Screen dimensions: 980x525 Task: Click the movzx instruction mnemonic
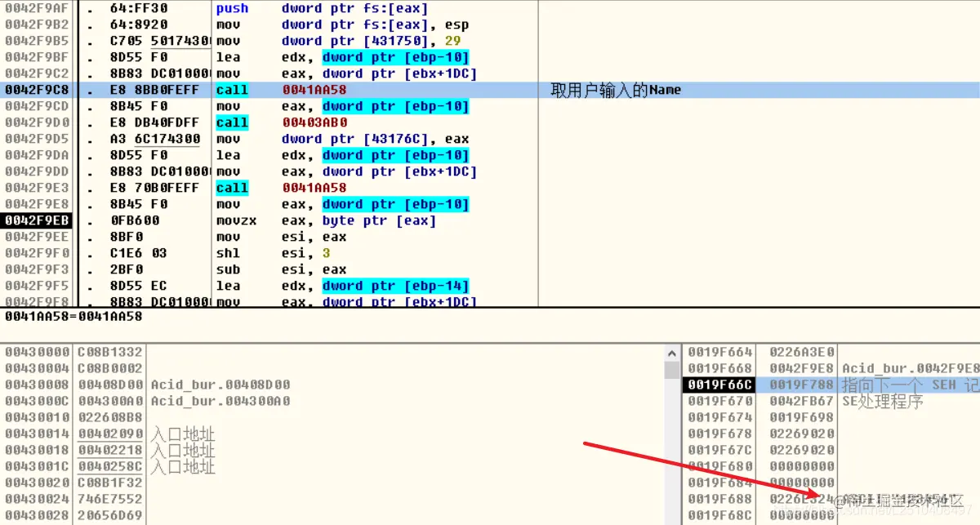(236, 220)
